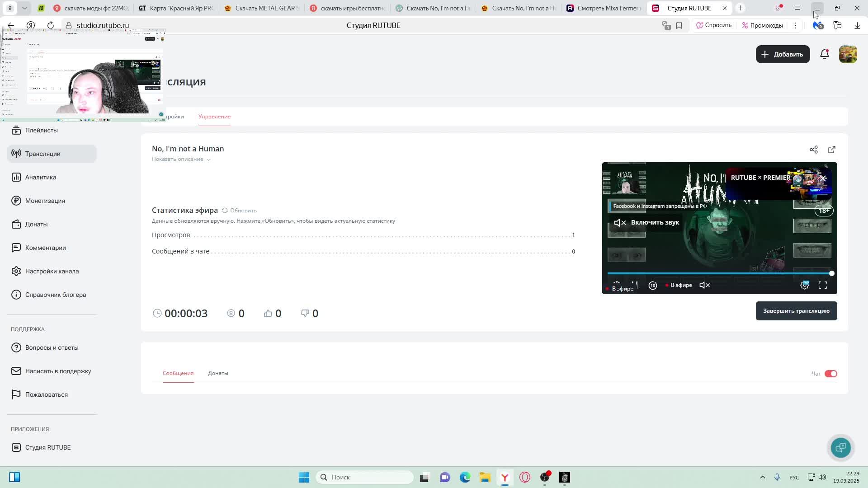Open Аналитика in the sidebar
This screenshot has height=488, width=868.
41,177
